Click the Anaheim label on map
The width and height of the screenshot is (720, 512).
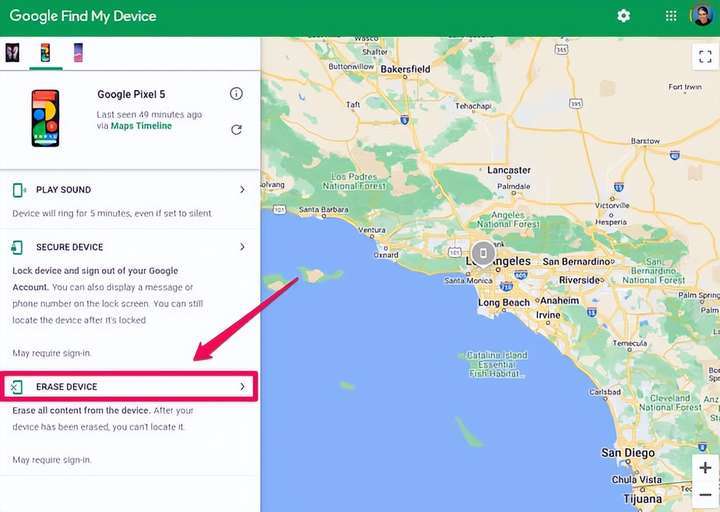pos(560,300)
